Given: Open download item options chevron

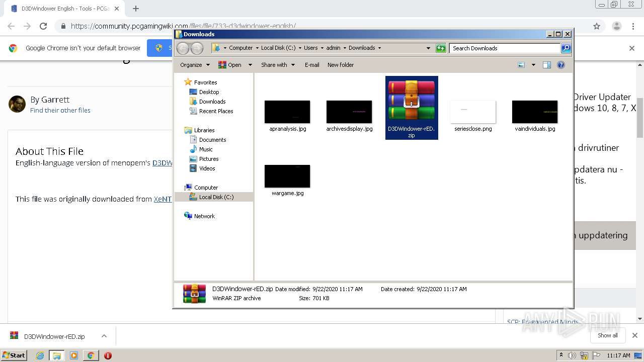Looking at the screenshot, I should click(x=104, y=336).
